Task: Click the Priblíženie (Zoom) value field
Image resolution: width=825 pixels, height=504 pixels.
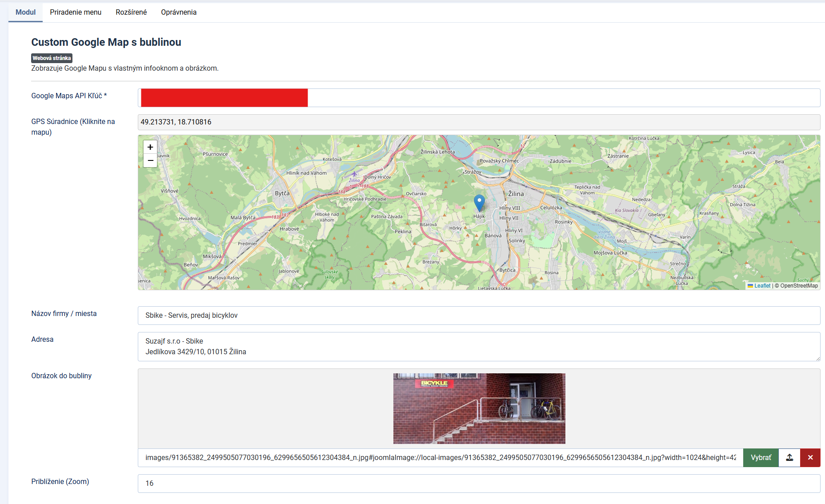Action: tap(479, 483)
